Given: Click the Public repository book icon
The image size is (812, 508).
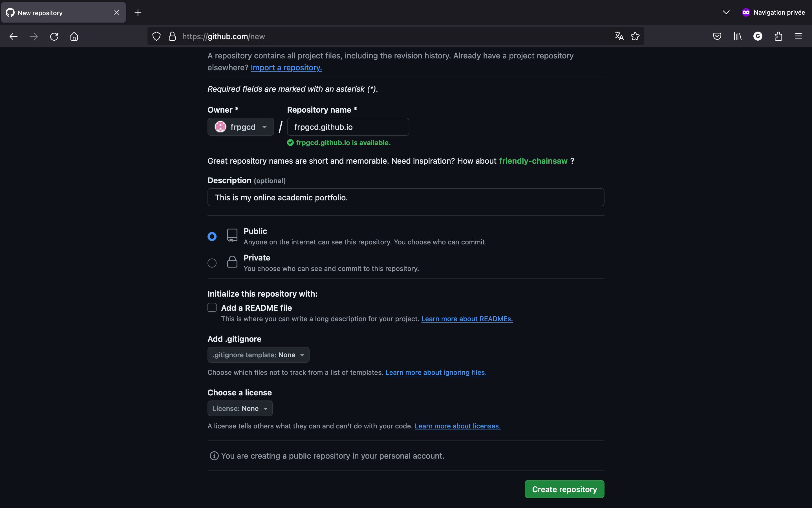Looking at the screenshot, I should (232, 235).
